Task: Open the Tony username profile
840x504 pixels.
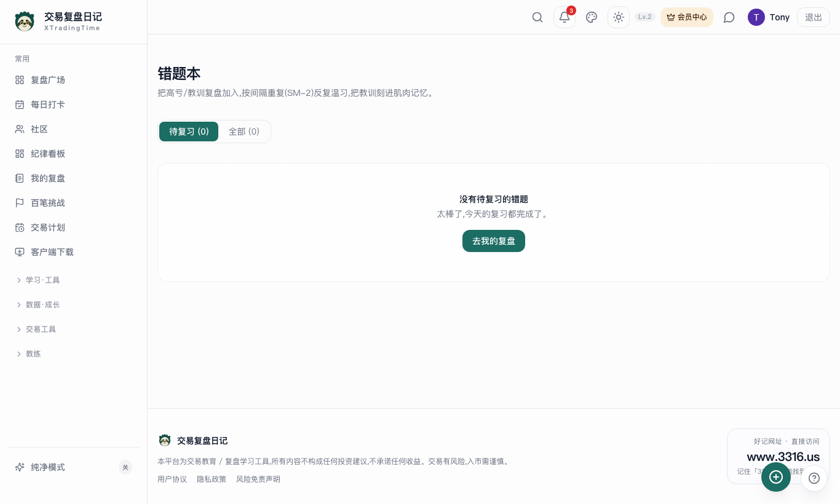Action: point(780,17)
